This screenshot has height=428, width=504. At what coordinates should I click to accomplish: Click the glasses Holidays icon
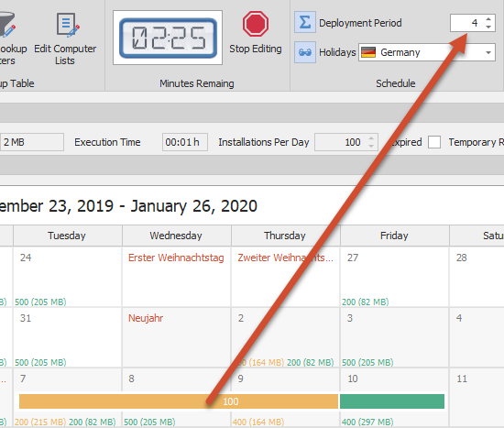click(305, 51)
